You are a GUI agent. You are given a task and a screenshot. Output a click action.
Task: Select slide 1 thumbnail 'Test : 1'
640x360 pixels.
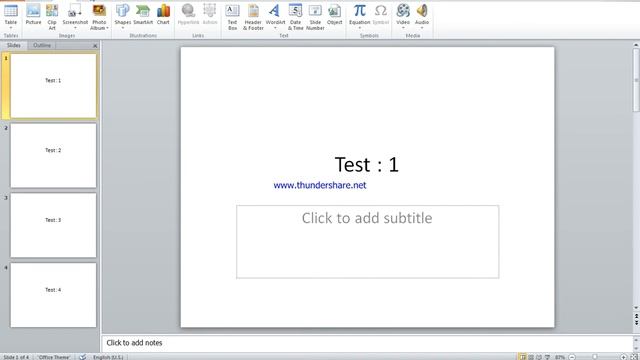[53, 86]
